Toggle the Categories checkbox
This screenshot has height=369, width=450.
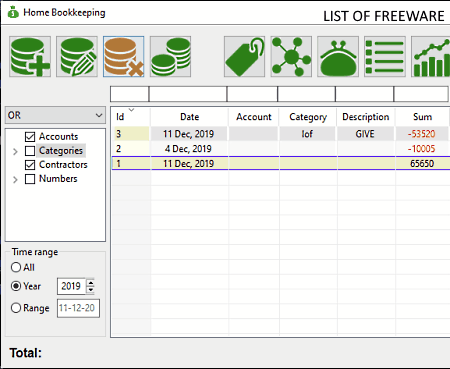(x=30, y=151)
